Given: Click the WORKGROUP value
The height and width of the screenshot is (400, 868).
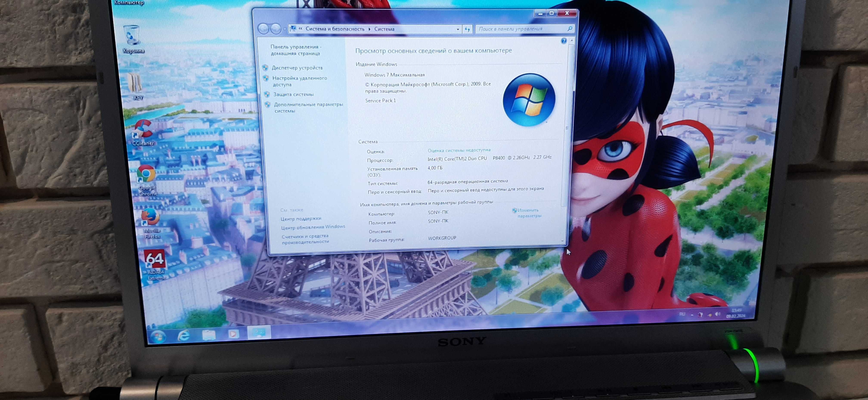Looking at the screenshot, I should [x=442, y=238].
